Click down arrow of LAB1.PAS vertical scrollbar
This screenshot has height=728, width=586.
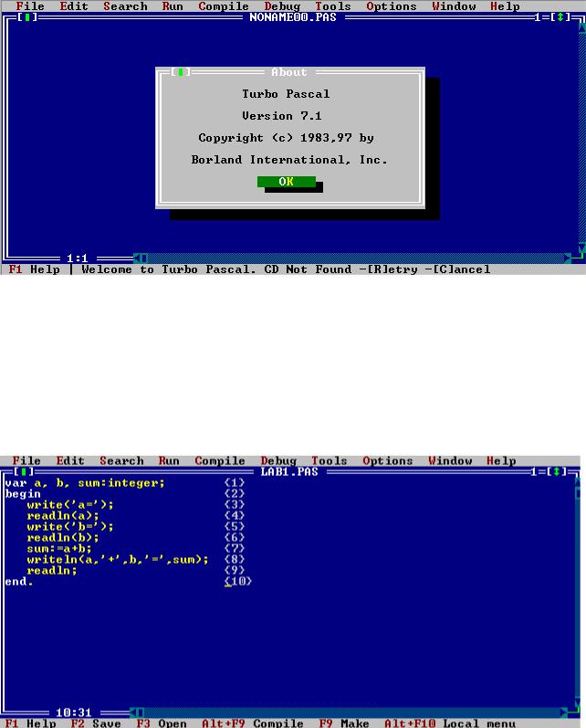tap(578, 702)
